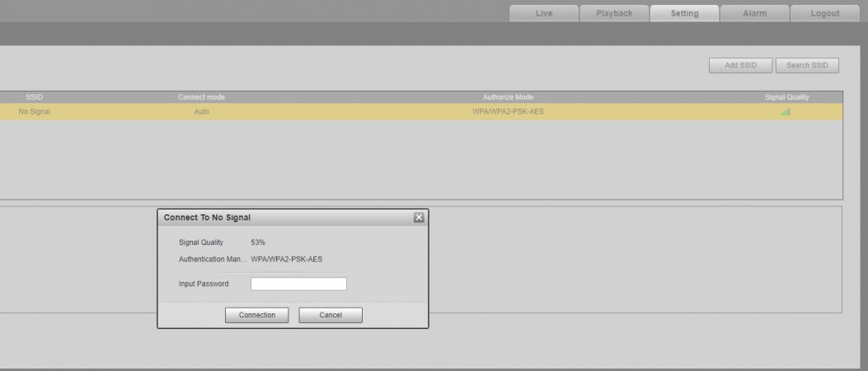
Task: Cancel the Connect To No Signal dialog
Action: click(331, 315)
